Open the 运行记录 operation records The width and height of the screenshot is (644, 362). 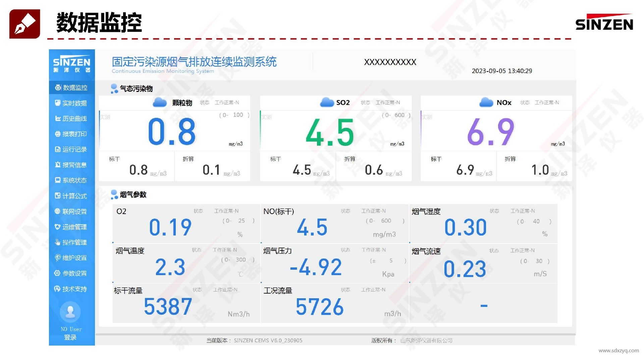click(71, 149)
